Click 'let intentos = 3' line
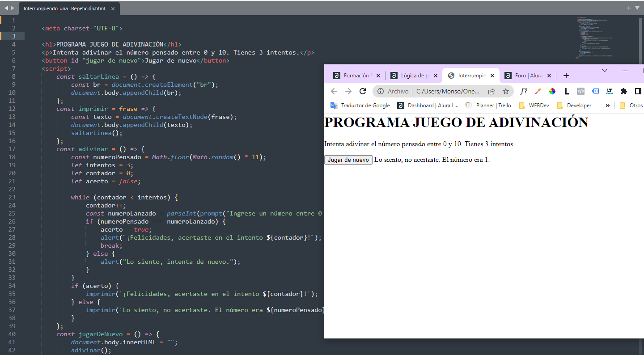This screenshot has width=644, height=355. (x=102, y=165)
